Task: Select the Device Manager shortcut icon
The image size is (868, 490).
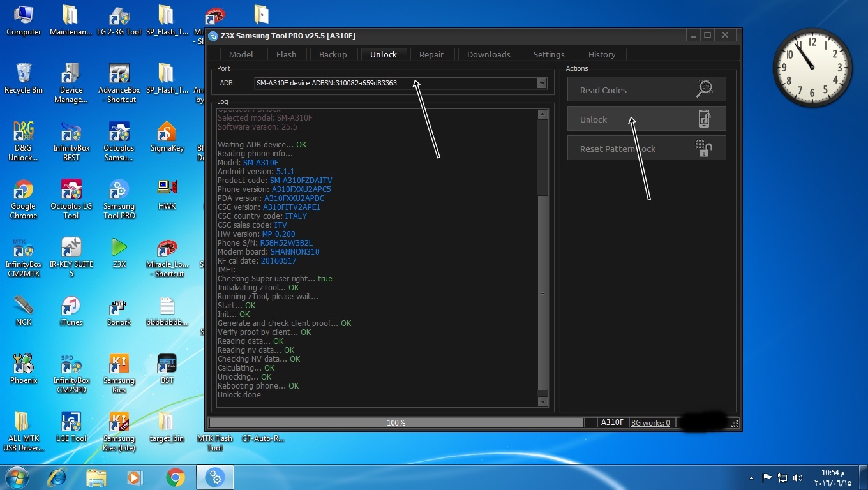Action: (71, 83)
